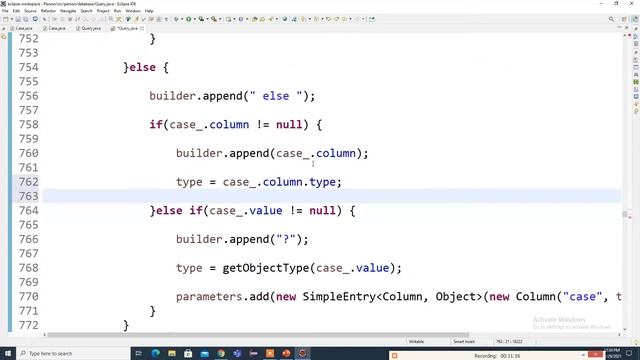Click the New file toolbar icon

point(5,19)
